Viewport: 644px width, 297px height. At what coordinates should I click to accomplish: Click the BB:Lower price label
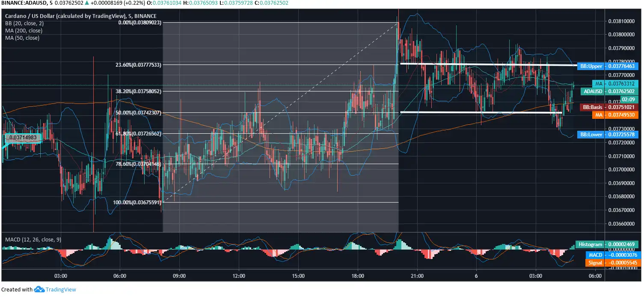(x=608, y=135)
